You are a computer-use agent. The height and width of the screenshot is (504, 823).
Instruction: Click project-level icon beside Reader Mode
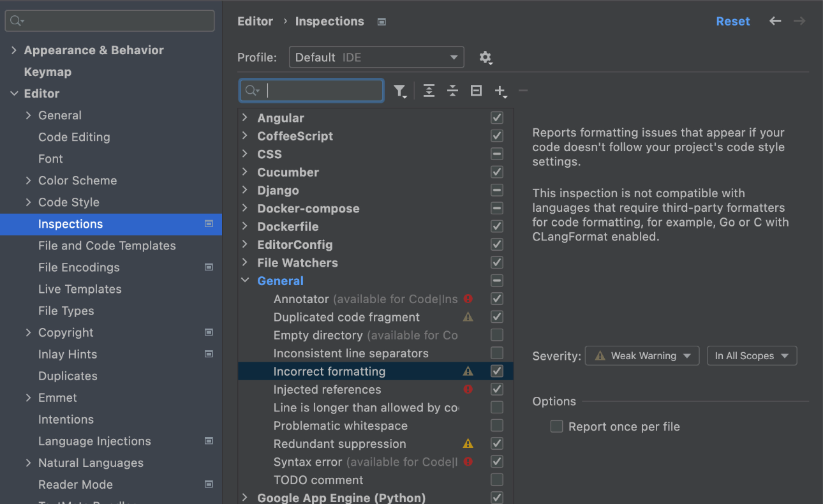click(x=209, y=484)
